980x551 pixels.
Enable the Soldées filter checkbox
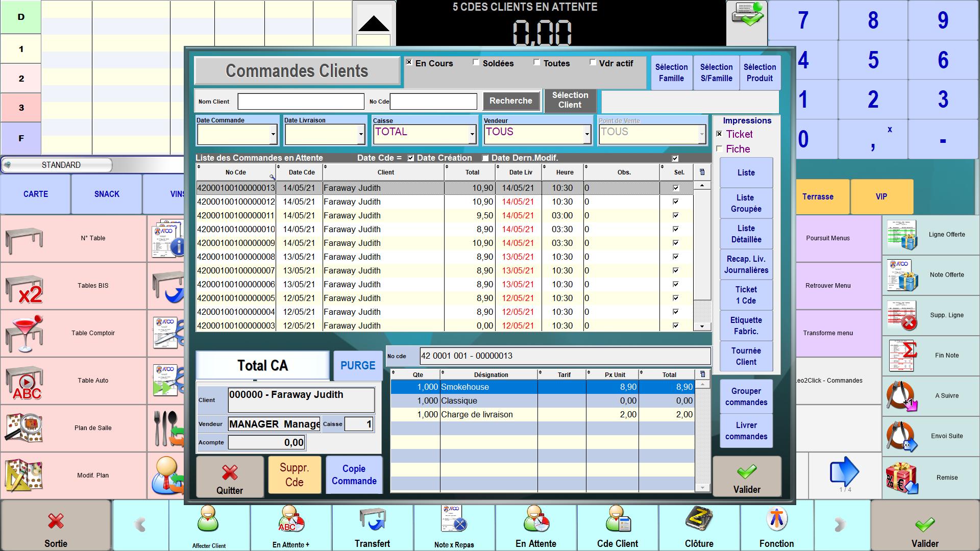coord(476,63)
